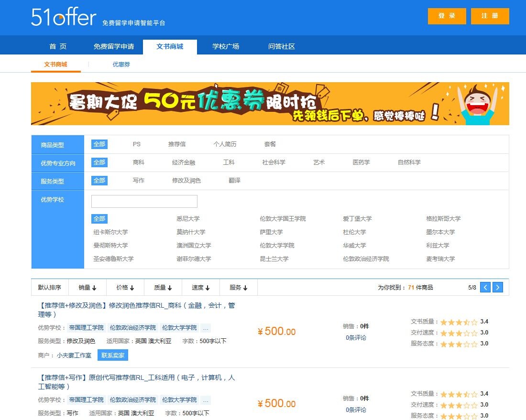Click the 登录 button
Screen dimensions: 526x420
click(447, 16)
